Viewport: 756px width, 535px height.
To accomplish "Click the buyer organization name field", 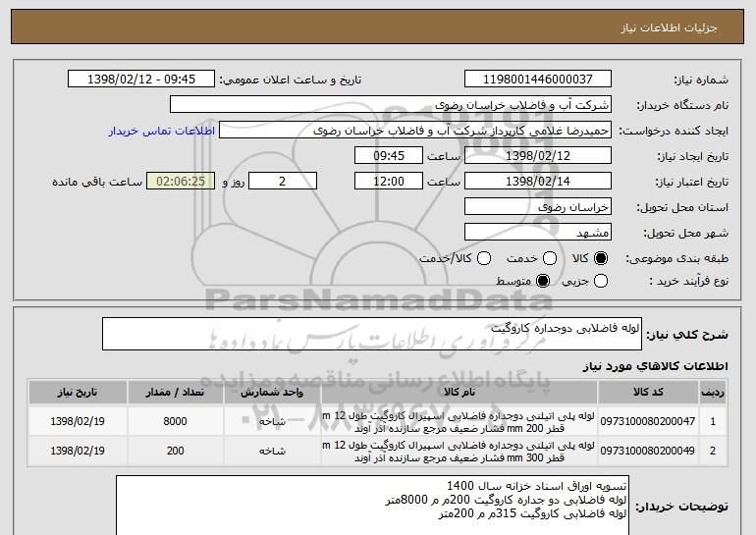I will click(391, 104).
